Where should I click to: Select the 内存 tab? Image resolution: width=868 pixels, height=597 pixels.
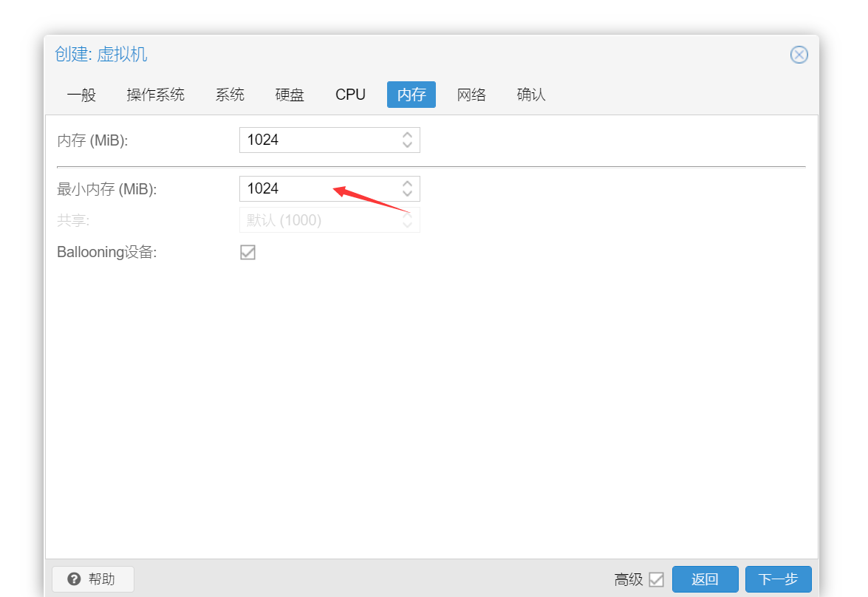pyautogui.click(x=411, y=95)
